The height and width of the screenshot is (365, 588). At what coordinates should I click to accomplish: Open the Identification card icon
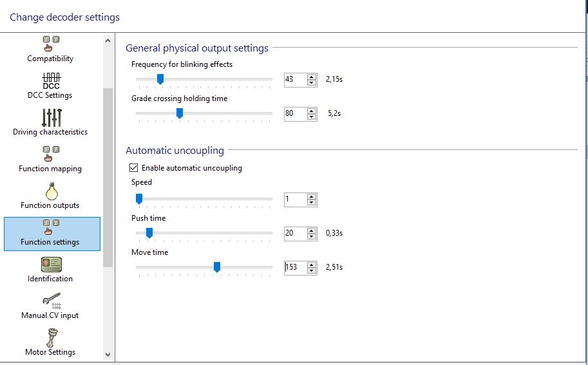[52, 265]
